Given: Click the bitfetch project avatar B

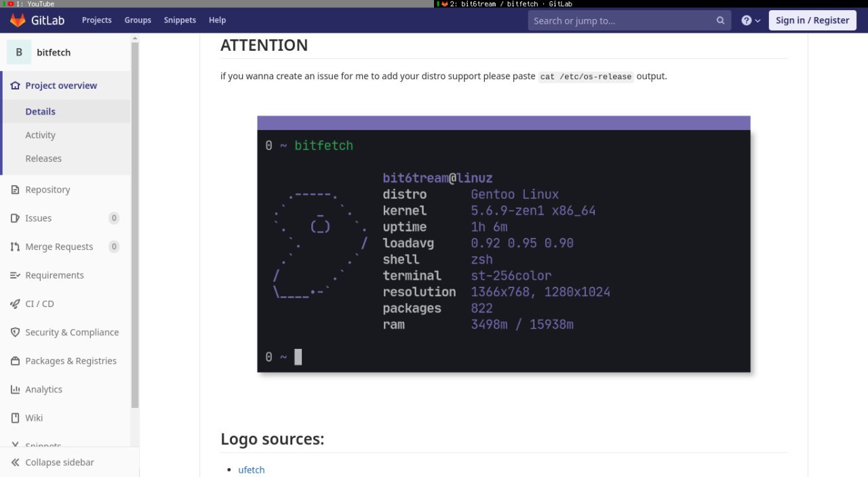Looking at the screenshot, I should point(19,52).
